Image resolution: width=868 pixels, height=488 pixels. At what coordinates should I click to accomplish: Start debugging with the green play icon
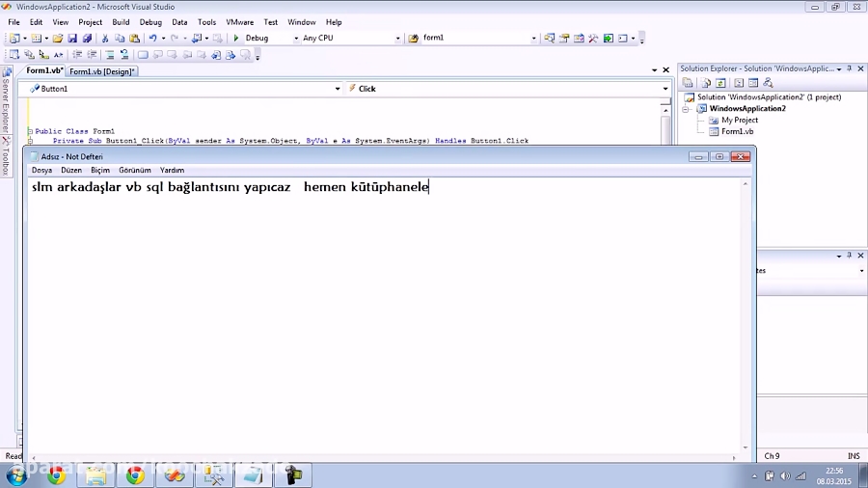236,39
